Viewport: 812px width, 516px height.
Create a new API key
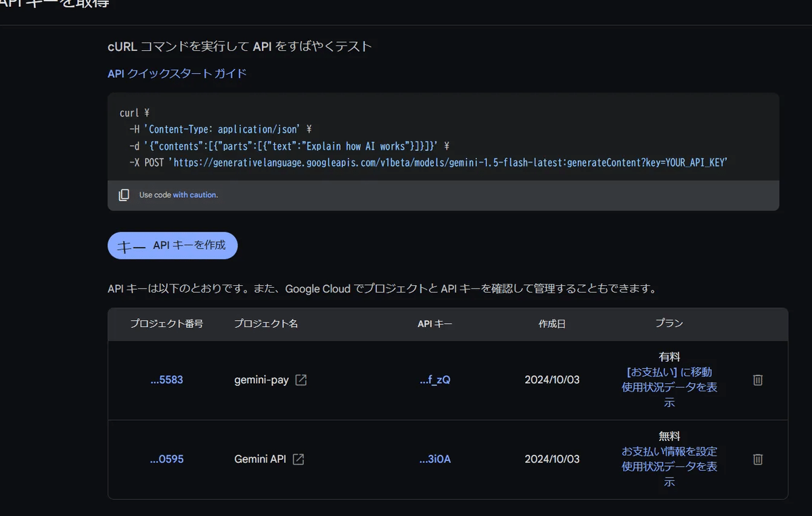tap(173, 245)
